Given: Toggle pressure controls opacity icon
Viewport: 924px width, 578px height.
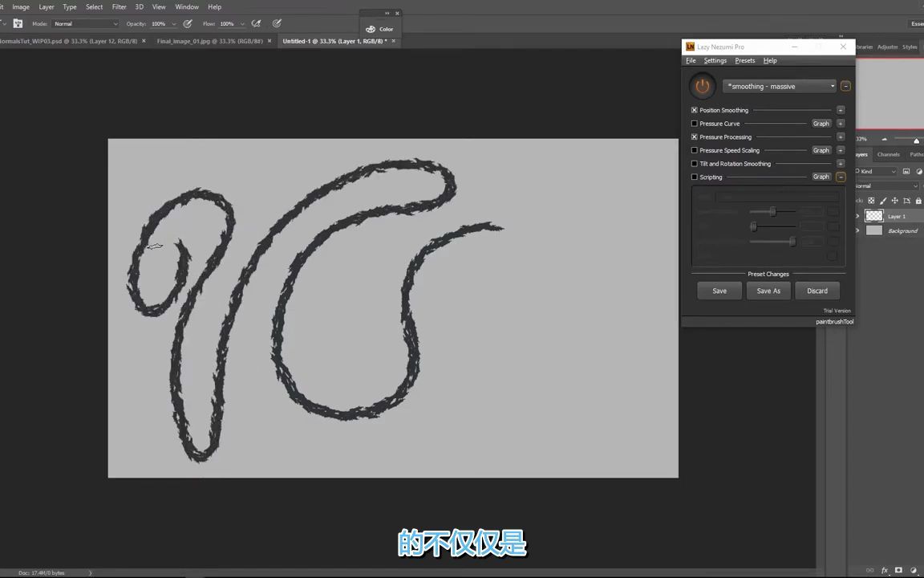Looking at the screenshot, I should pyautogui.click(x=188, y=23).
